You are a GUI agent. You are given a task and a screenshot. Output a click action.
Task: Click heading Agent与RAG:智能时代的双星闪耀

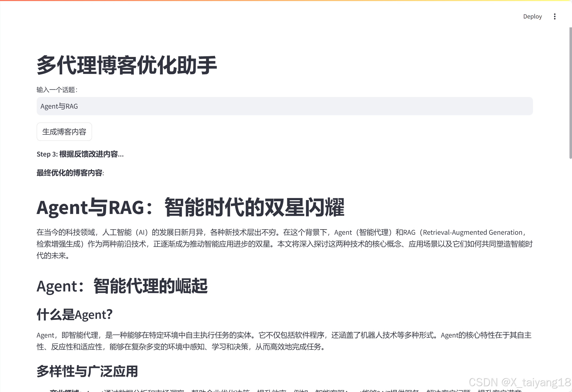coord(190,208)
